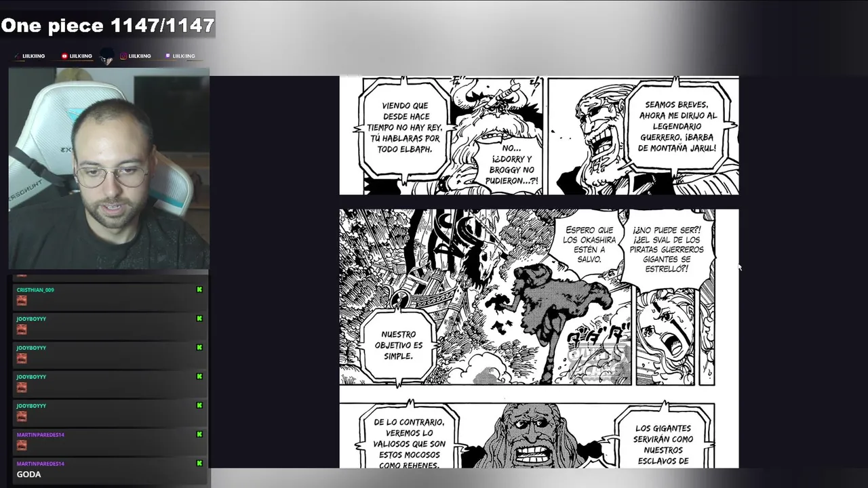Click speech bubble 'NUESTRO OBJETIVO ES SIMPLE'

398,345
